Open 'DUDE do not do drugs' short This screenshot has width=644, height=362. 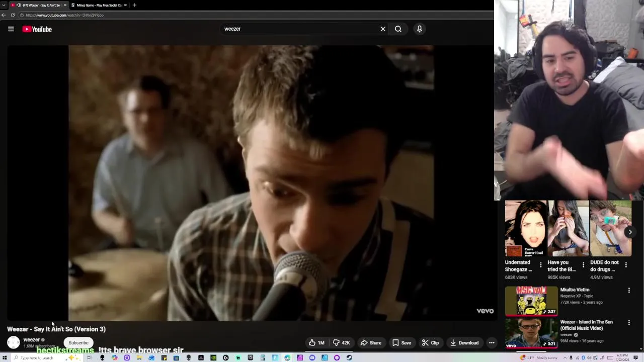(x=611, y=229)
